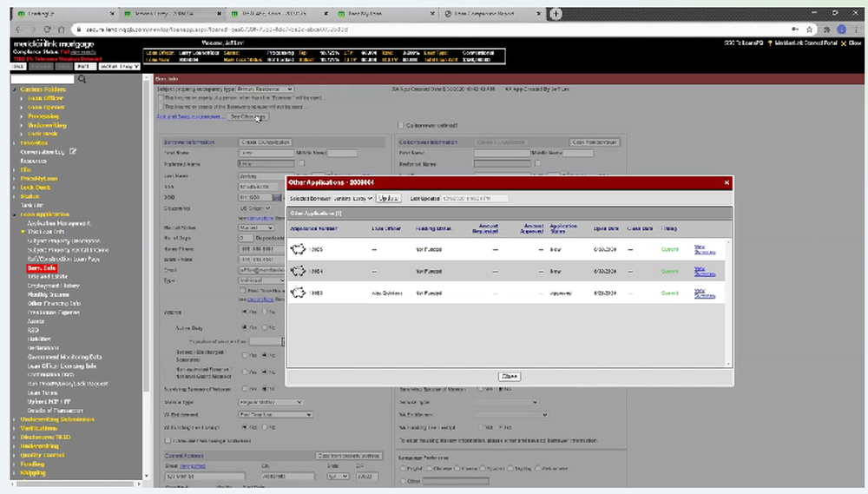This screenshot has width=868, height=494.
Task: Click the sidebar search input field
Action: (42, 79)
